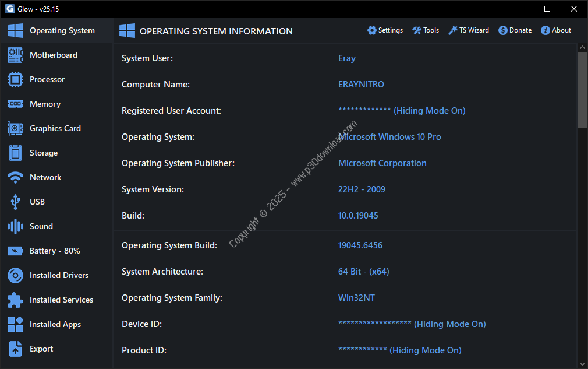Click Export in the sidebar
Screen dimensions: 588x369
click(41, 349)
